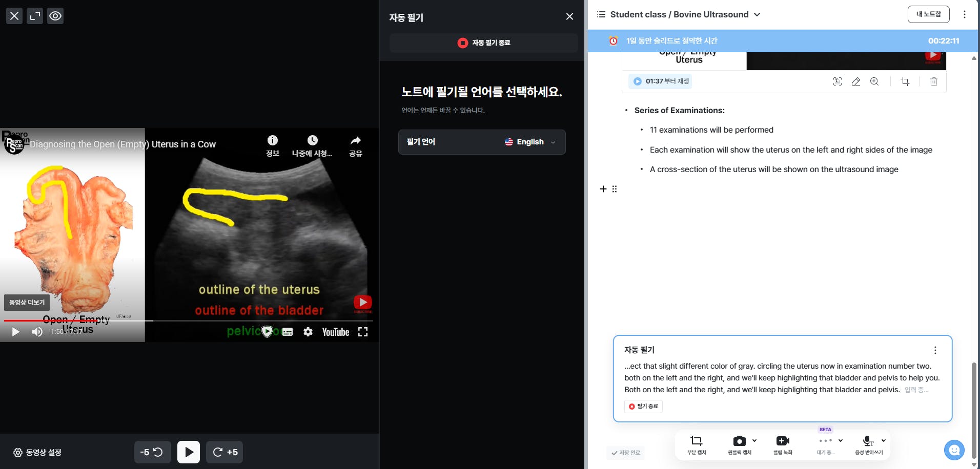Click the block drag handle dots
The width and height of the screenshot is (980, 469).
click(x=615, y=189)
